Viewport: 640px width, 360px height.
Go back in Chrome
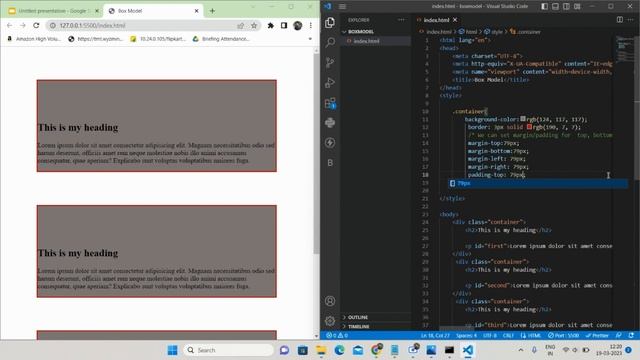click(9, 25)
